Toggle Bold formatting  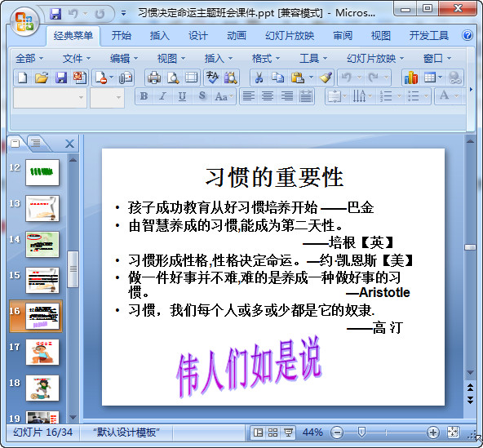(144, 96)
